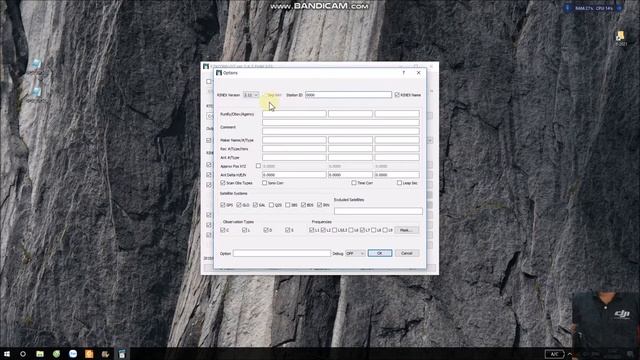Enable the Time Corr checkbox
The height and width of the screenshot is (360, 640).
tap(354, 183)
